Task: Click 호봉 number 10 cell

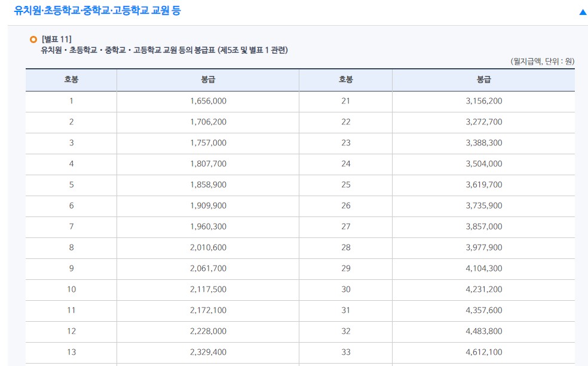Action: point(71,289)
